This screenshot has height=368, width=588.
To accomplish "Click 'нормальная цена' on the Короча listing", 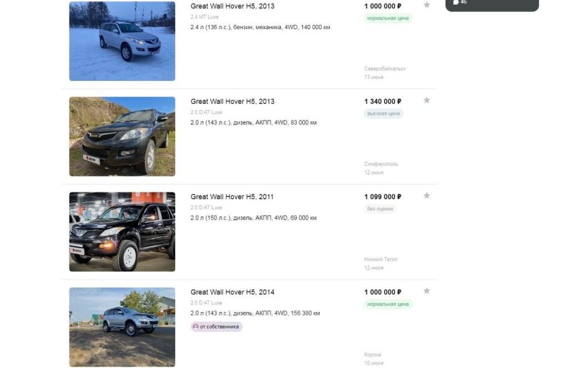I will (x=388, y=304).
